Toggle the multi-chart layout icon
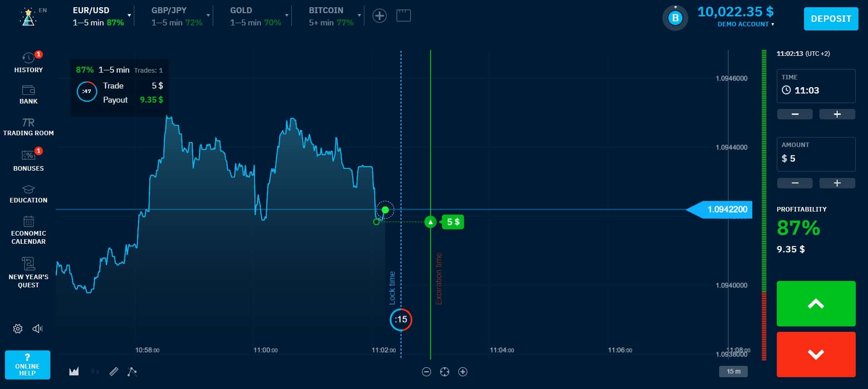This screenshot has width=868, height=389. coord(403,16)
